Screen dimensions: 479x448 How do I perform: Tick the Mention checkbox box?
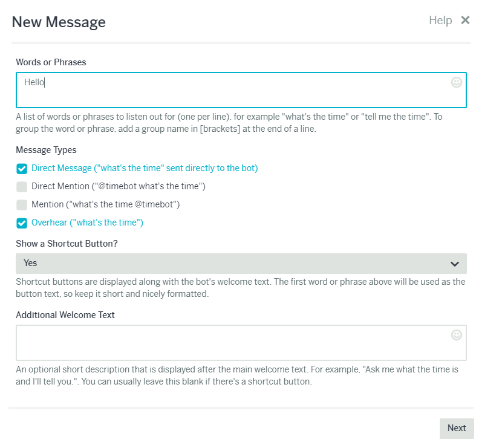point(22,205)
